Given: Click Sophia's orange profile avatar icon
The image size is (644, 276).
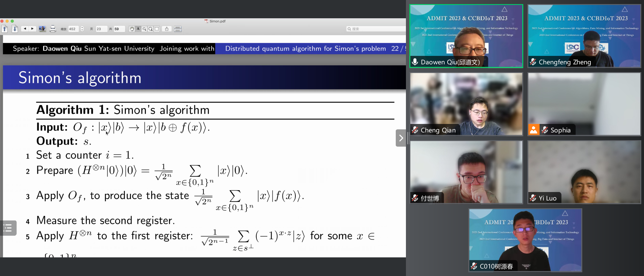Looking at the screenshot, I should click(x=533, y=130).
